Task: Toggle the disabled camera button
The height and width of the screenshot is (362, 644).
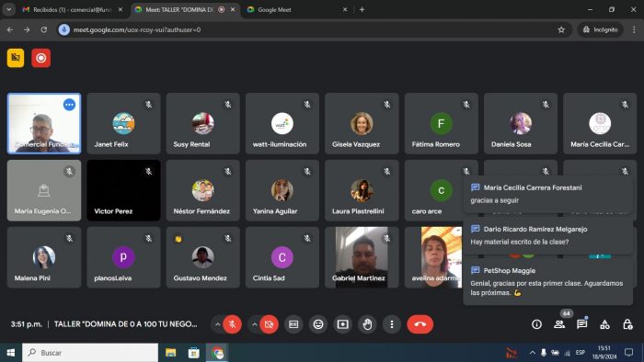Action: [x=269, y=324]
